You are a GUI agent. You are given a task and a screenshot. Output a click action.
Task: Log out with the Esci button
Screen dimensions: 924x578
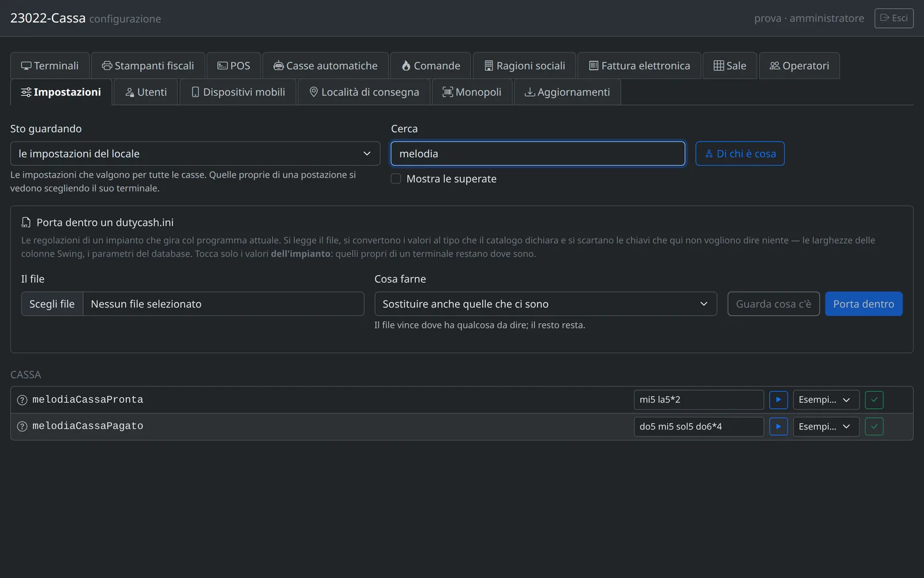[894, 18]
